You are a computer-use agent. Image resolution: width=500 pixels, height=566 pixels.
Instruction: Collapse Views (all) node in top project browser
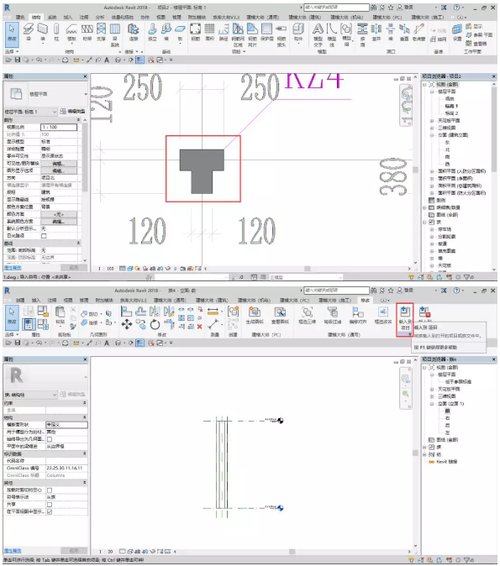coord(425,84)
